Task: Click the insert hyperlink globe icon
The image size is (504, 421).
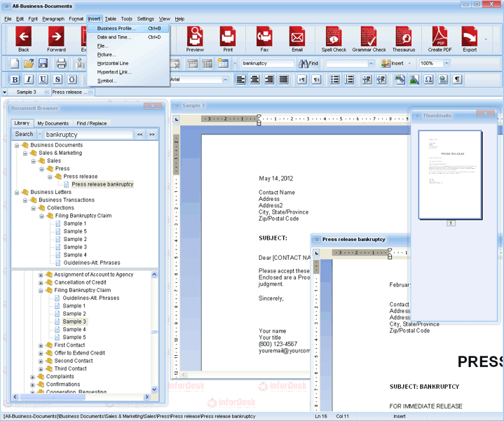Action: pos(443,79)
